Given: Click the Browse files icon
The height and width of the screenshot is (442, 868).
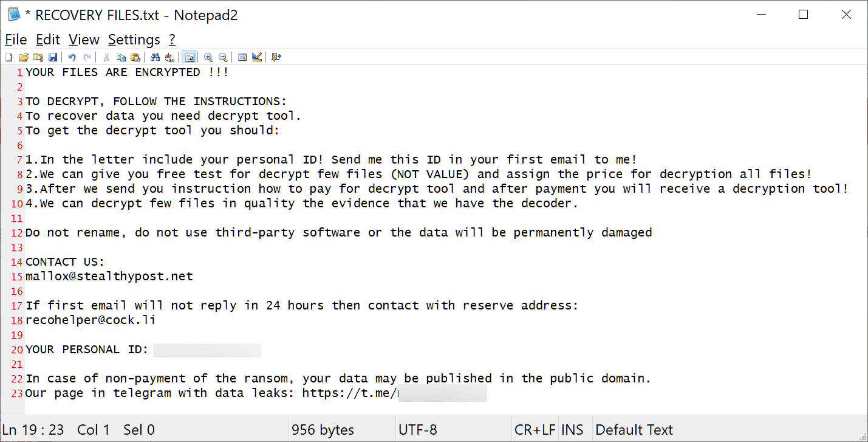Looking at the screenshot, I should point(38,57).
